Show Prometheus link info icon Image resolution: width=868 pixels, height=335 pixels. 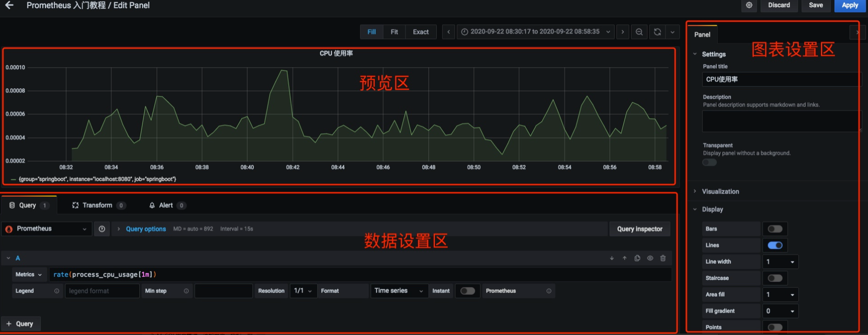pyautogui.click(x=549, y=291)
